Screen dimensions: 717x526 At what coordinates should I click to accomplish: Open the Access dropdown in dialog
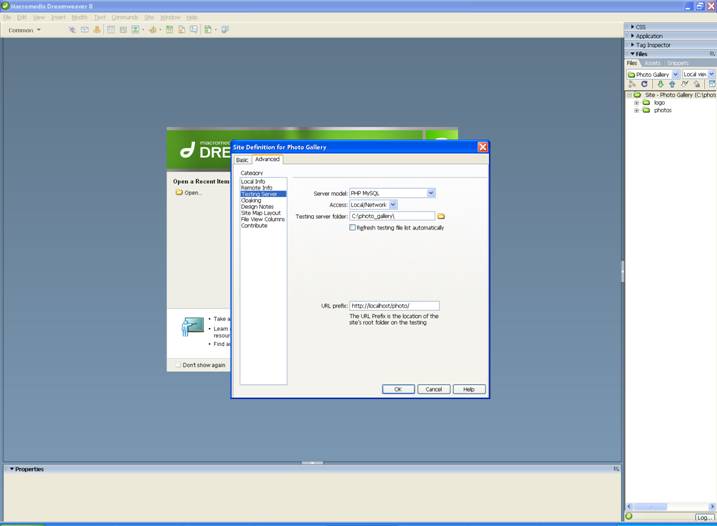pyautogui.click(x=393, y=205)
